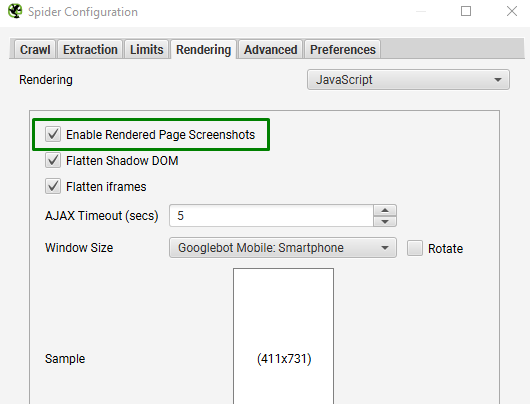
Task: Minimize the Spider Configuration window
Action: pos(420,11)
